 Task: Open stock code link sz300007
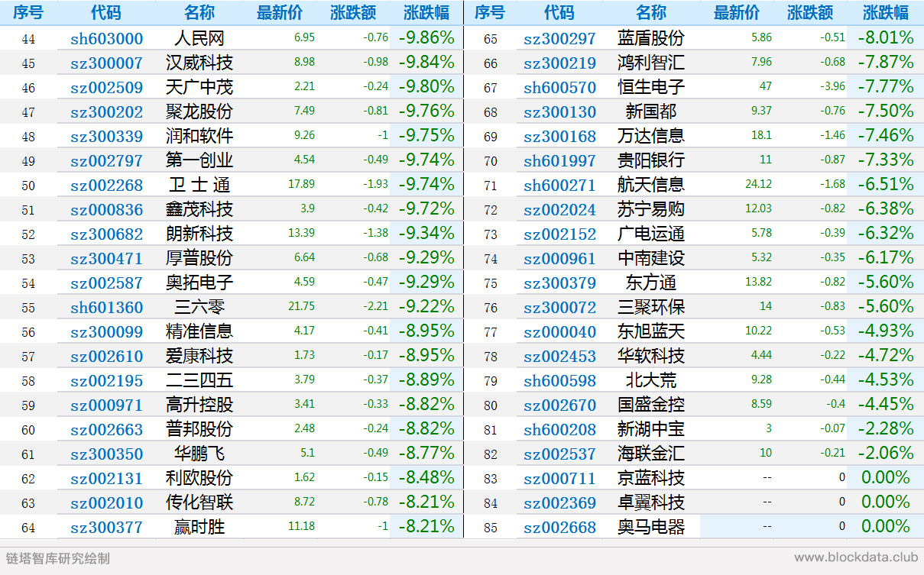point(107,63)
